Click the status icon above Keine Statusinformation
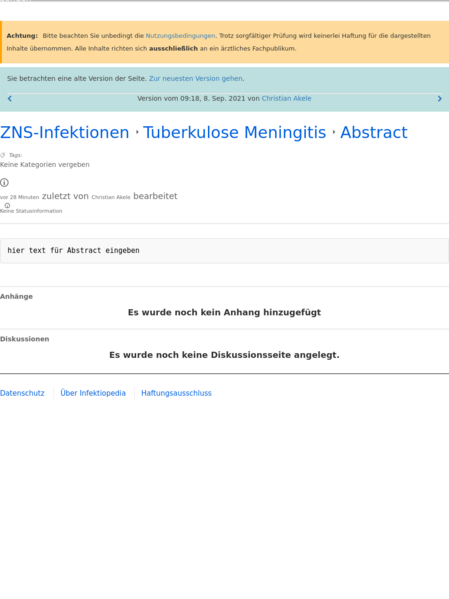This screenshot has height=599, width=449. coord(7,206)
